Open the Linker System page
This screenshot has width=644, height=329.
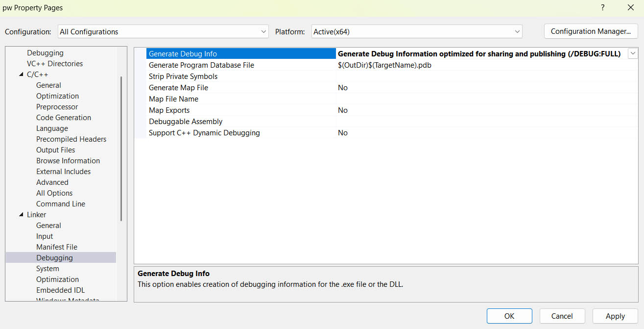(x=48, y=269)
